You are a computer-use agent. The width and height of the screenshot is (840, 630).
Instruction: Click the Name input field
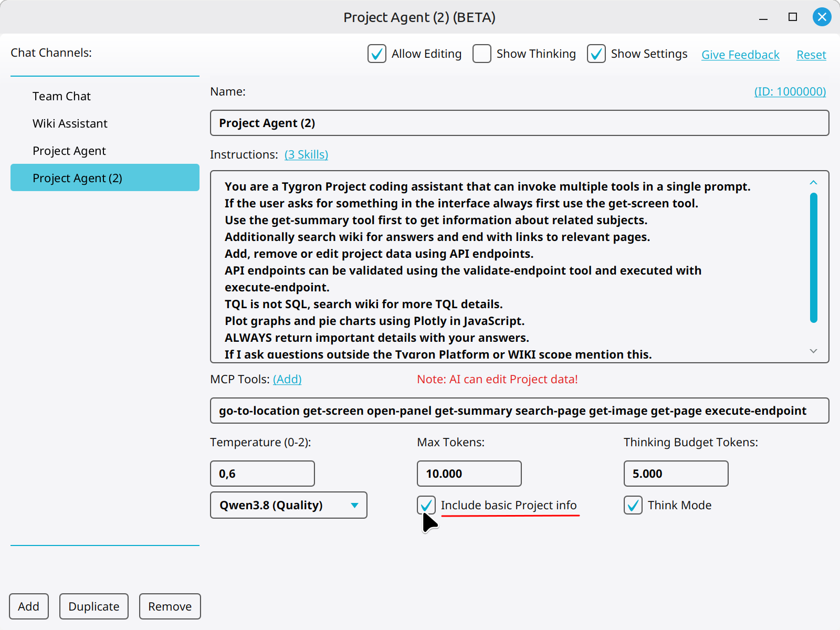(x=520, y=123)
